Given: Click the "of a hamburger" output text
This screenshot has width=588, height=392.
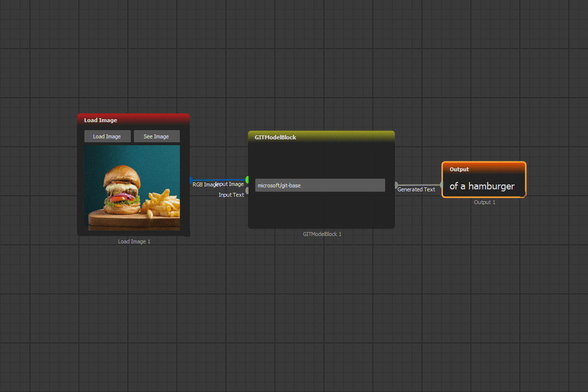Looking at the screenshot, I should [482, 186].
